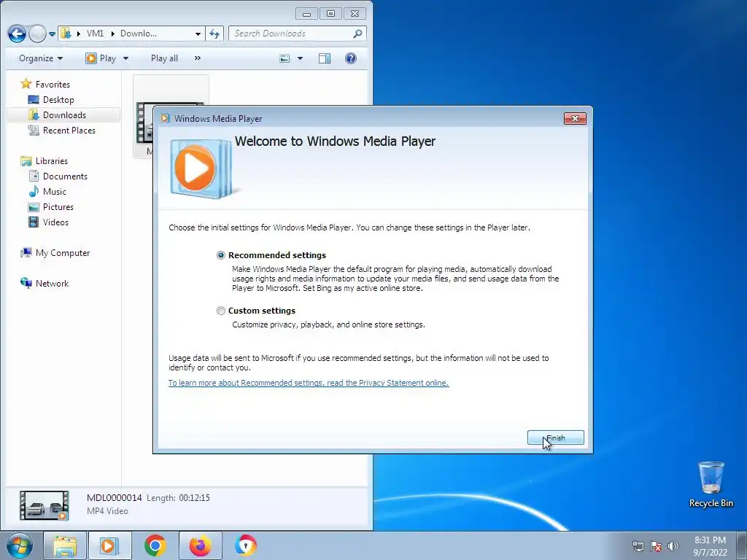Close the Windows Media Player dialog
Viewport: 747px width, 560px height.
575,119
